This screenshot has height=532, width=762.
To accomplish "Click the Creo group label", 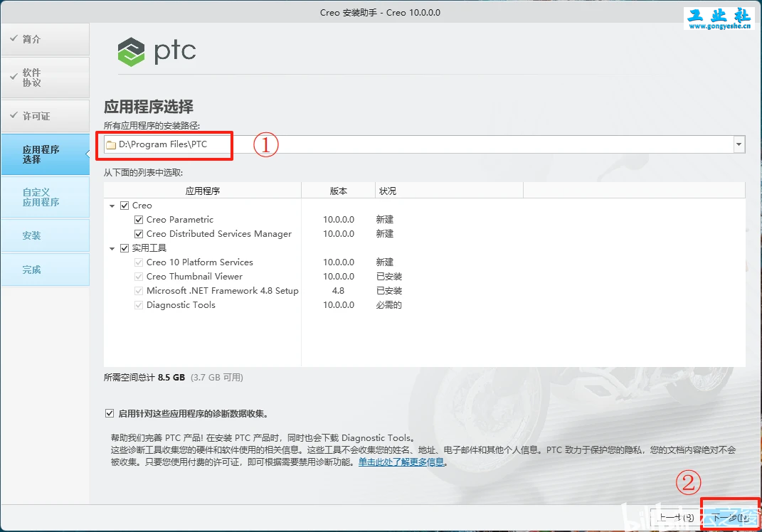I will click(x=142, y=206).
